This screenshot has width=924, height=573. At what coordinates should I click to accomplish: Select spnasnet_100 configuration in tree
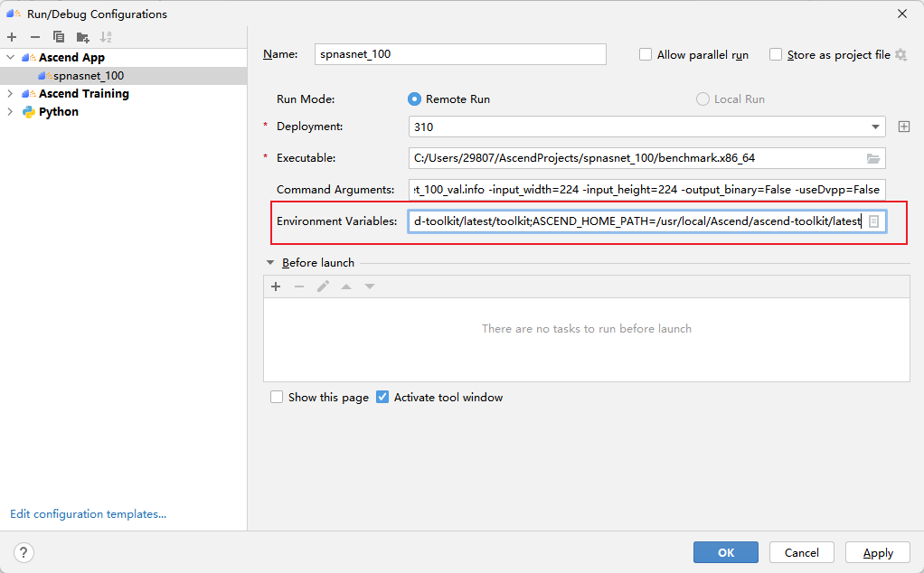123,75
